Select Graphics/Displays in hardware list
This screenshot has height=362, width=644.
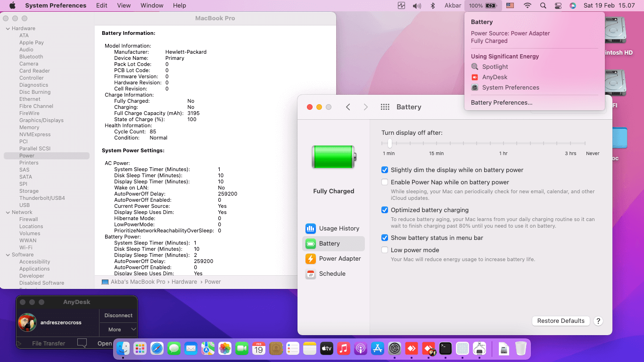point(41,120)
